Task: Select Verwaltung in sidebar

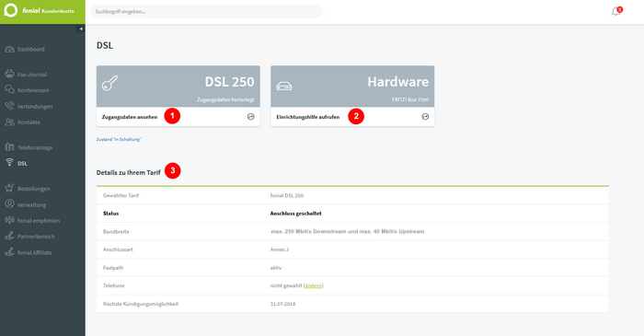Action: [31, 205]
